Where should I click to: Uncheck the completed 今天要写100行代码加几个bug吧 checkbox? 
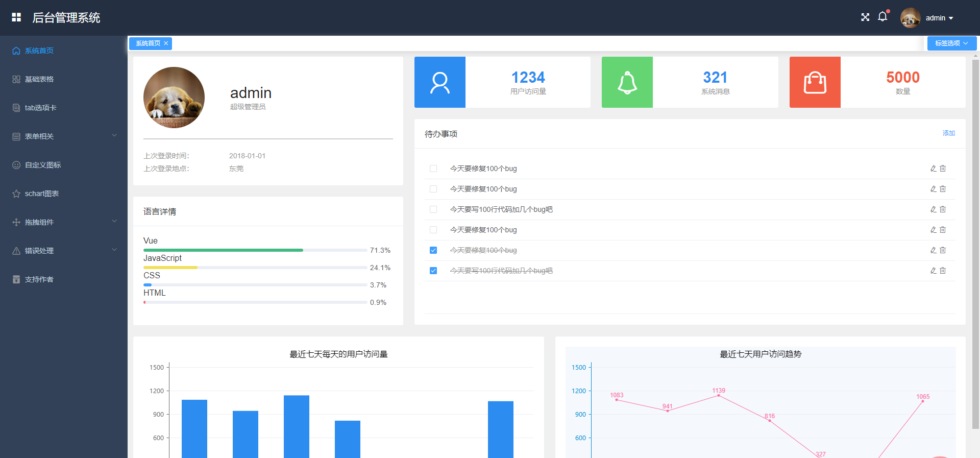coord(433,271)
